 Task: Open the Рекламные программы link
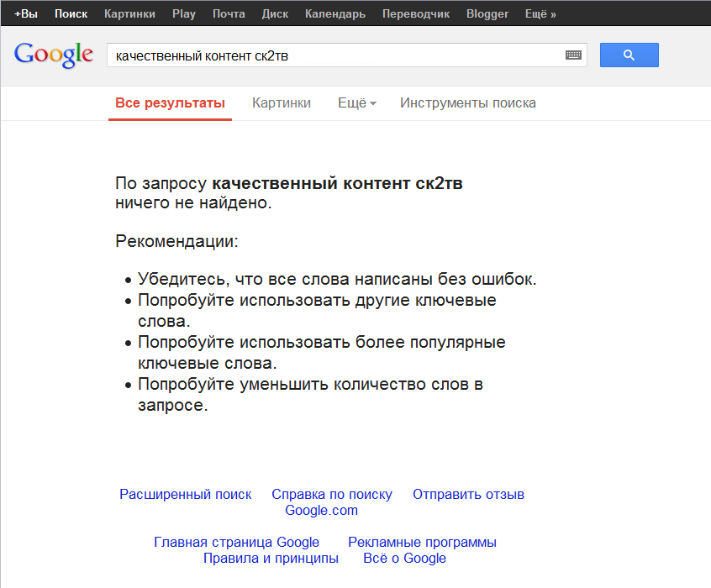pyautogui.click(x=422, y=542)
